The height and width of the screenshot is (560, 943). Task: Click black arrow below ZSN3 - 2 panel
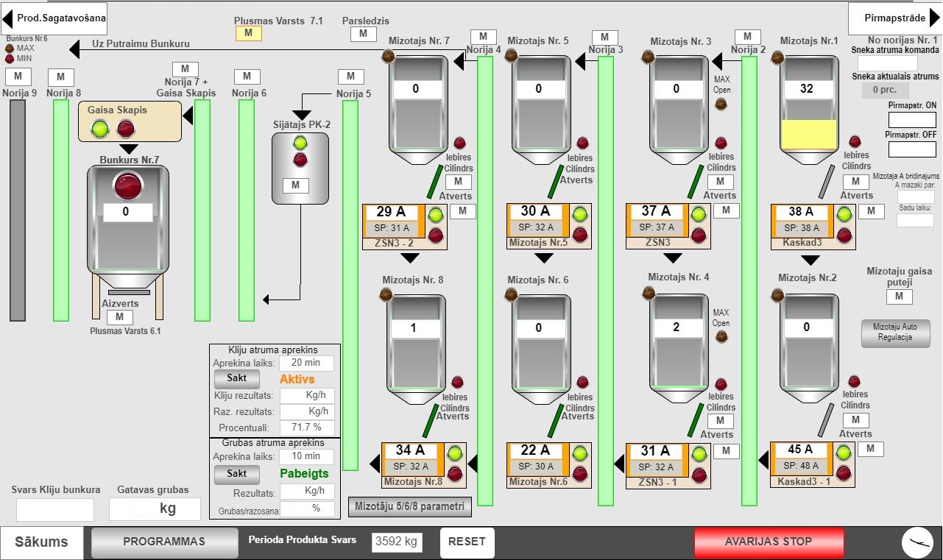(x=410, y=258)
